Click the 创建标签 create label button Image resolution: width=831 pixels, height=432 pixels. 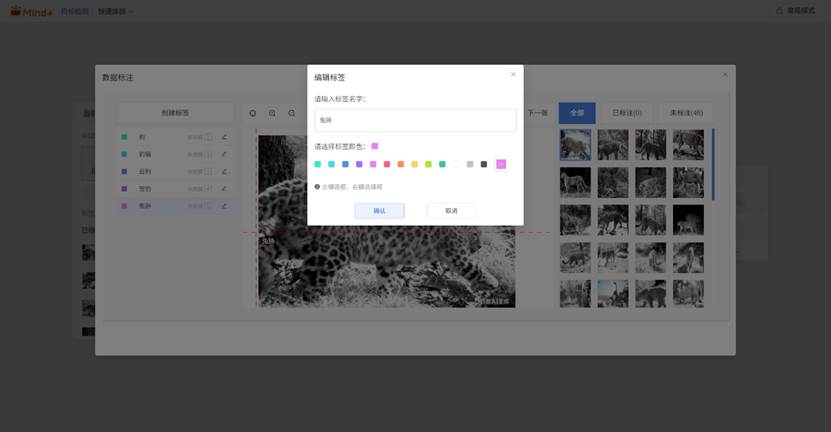175,113
